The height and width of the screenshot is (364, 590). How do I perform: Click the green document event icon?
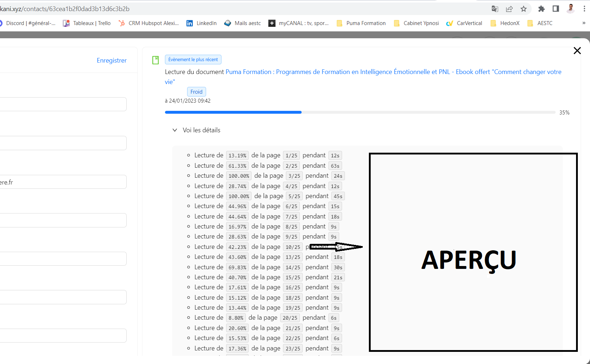click(x=156, y=60)
